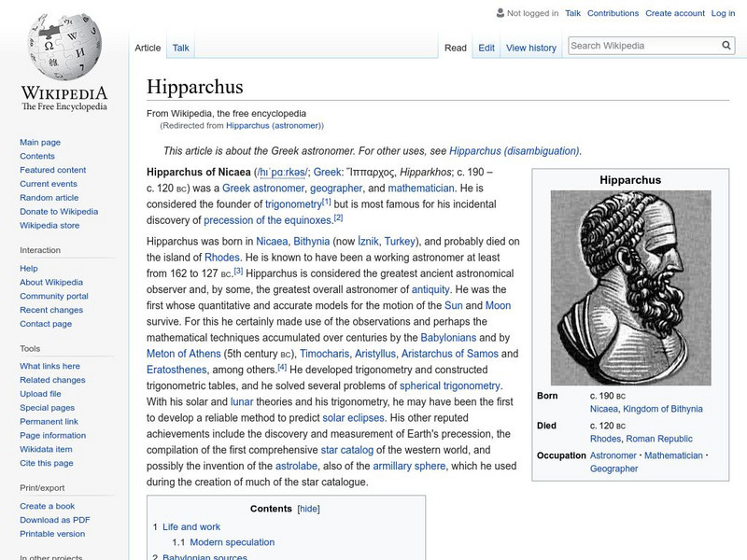The image size is (747, 560).
Task: Open Meton of Athens link
Action: click(x=184, y=354)
